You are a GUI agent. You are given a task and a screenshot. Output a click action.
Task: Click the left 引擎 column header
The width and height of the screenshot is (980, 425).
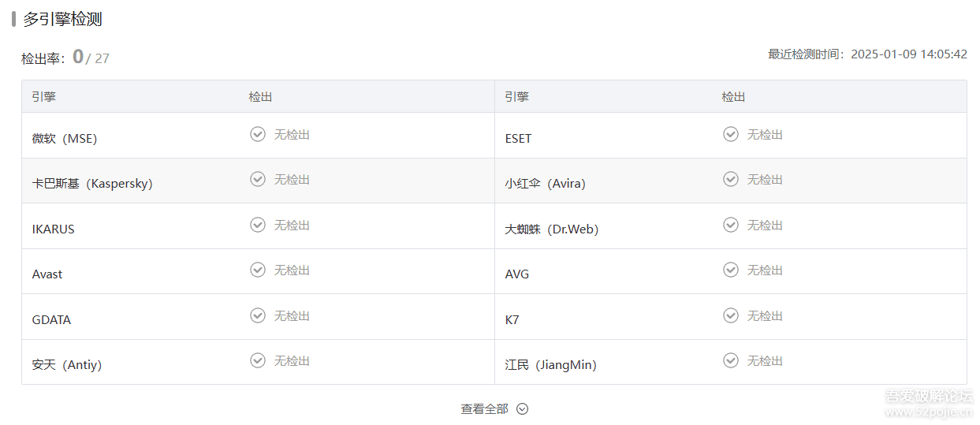(44, 97)
